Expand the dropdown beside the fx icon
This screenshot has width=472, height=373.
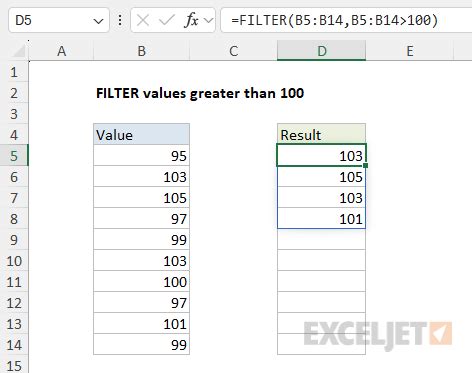coord(209,21)
